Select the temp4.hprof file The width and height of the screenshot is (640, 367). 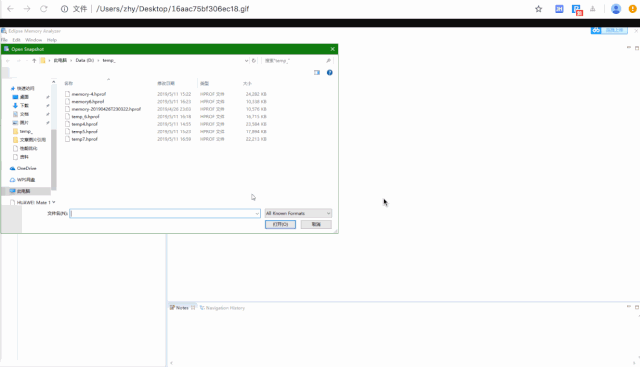coord(84,124)
